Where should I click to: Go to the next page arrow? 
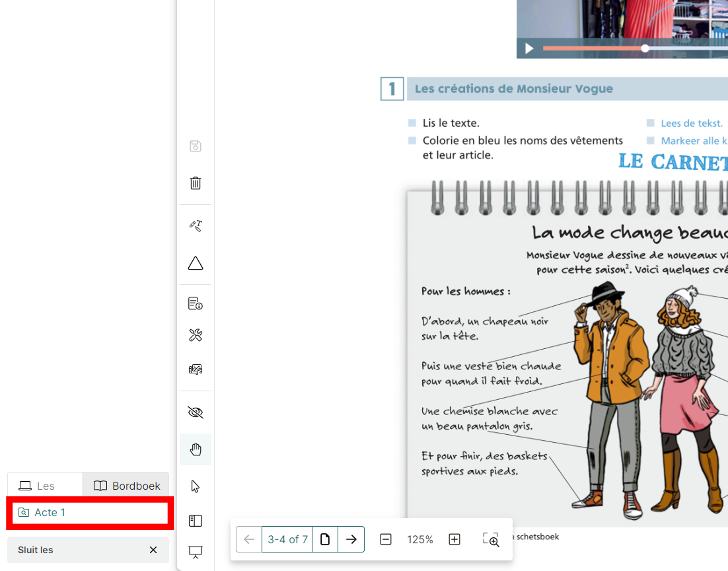(351, 539)
